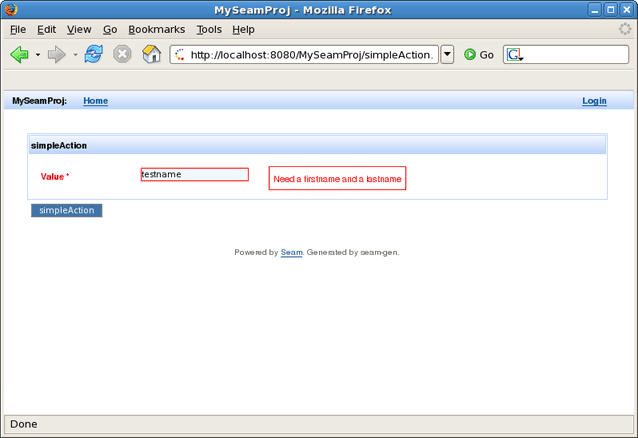Follow the Login link
Viewport: 638px width, 438px height.
coord(594,101)
